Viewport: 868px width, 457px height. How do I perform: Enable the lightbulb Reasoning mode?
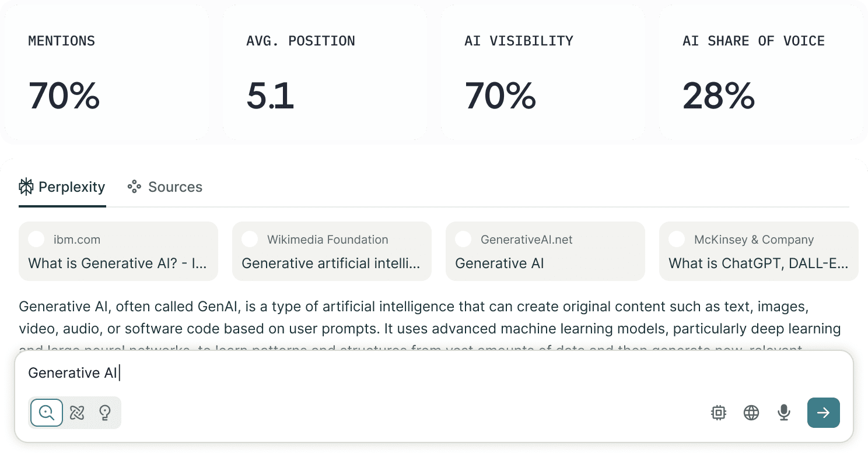click(105, 413)
